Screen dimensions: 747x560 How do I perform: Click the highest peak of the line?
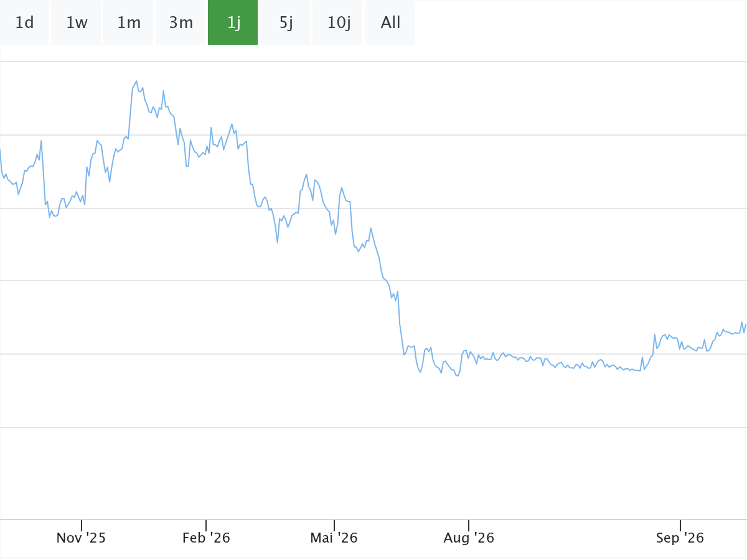click(136, 81)
